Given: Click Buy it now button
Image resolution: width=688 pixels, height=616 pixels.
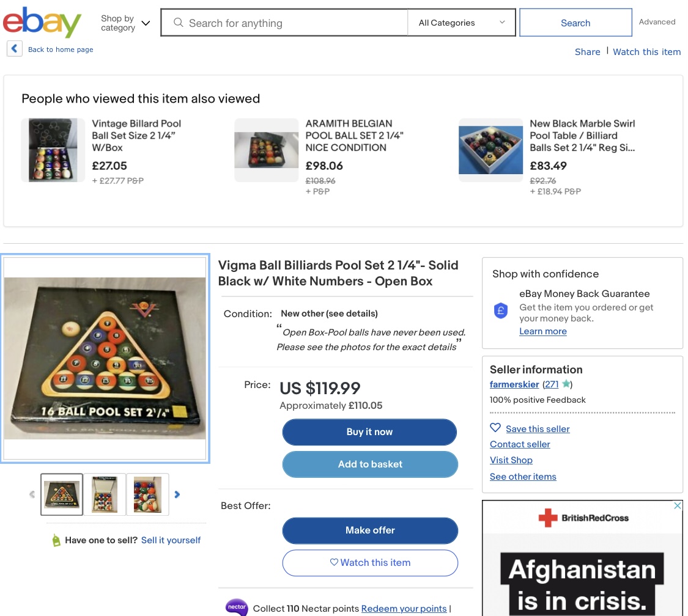Looking at the screenshot, I should (369, 432).
